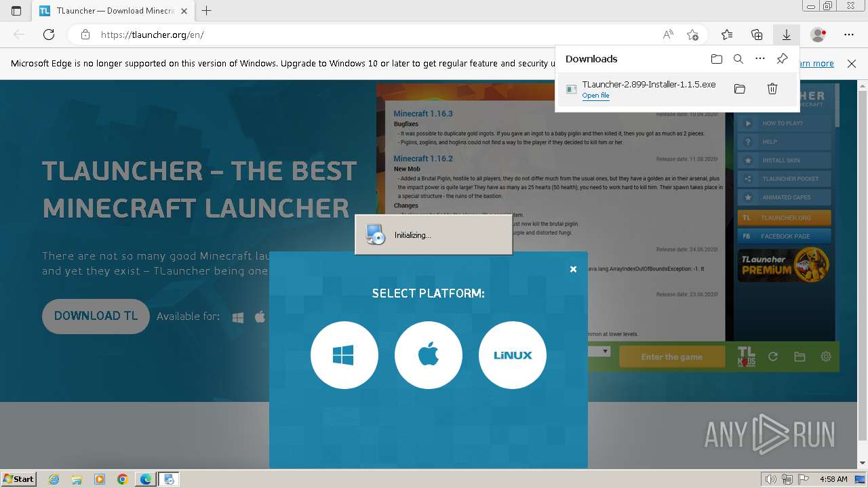The image size is (868, 488).
Task: Click HOW TO PLAY? sidebar item
Action: click(784, 123)
